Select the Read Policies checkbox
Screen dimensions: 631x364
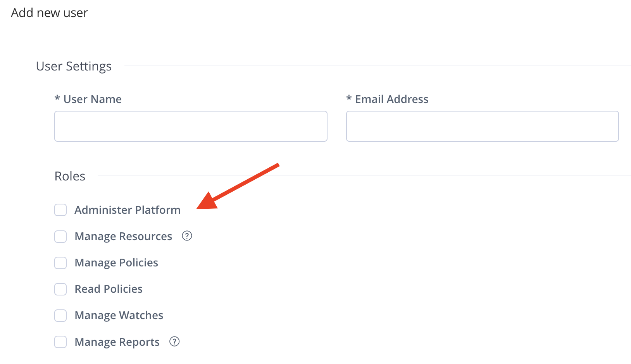(x=60, y=289)
